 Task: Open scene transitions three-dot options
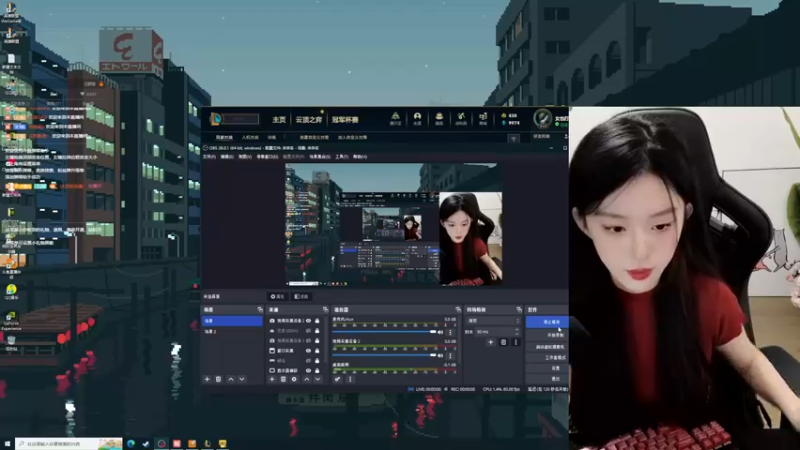pyautogui.click(x=515, y=342)
